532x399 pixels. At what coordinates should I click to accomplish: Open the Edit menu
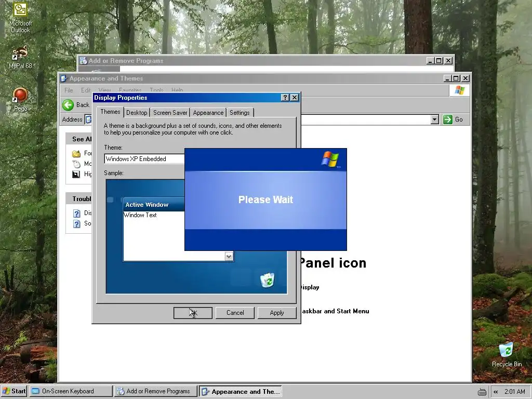pos(86,90)
